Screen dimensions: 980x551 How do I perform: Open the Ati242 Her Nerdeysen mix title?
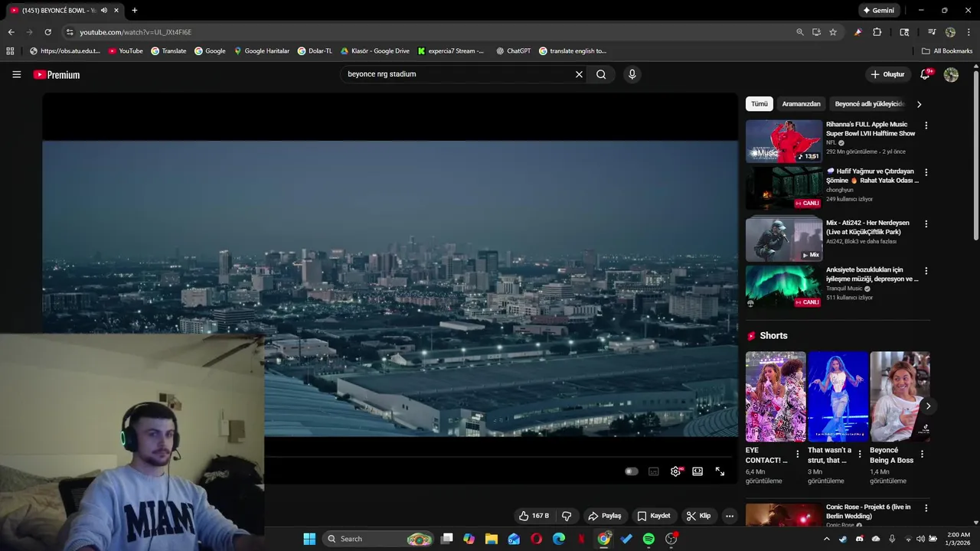(867, 227)
